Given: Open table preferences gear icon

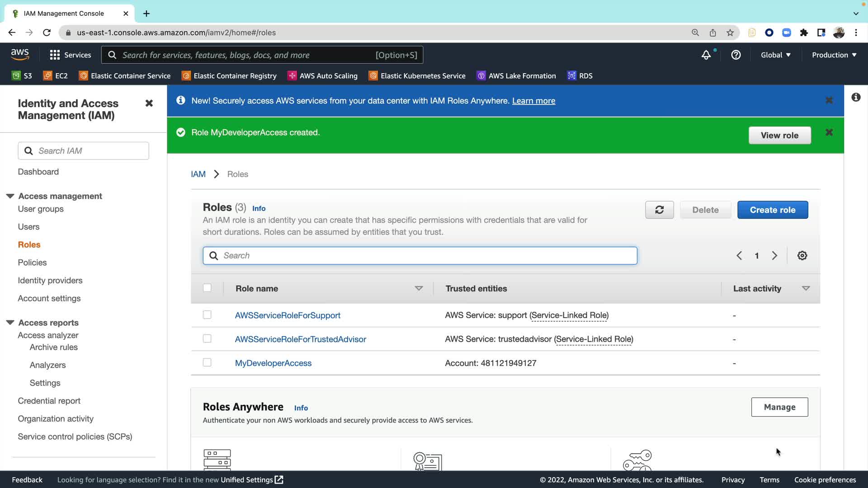Looking at the screenshot, I should click(802, 256).
